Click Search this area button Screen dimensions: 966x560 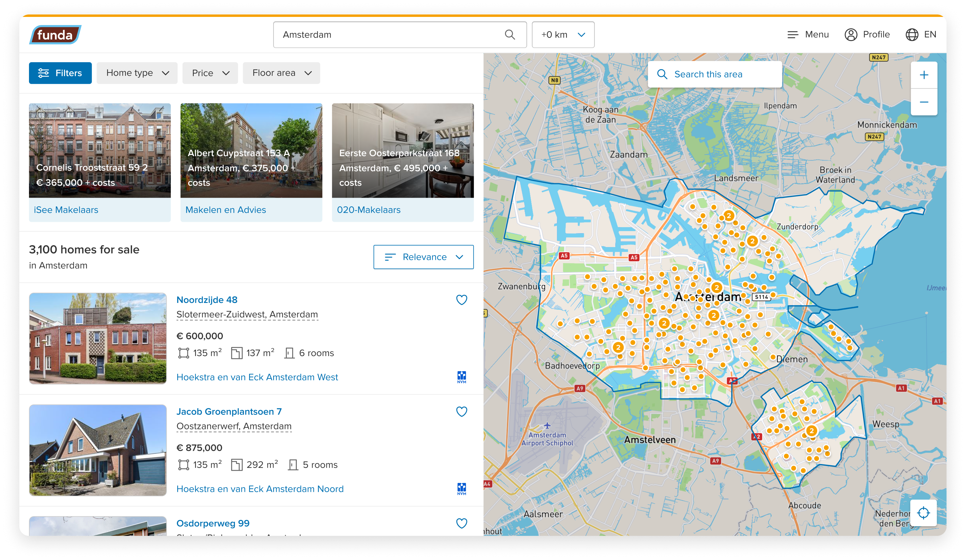(x=715, y=74)
